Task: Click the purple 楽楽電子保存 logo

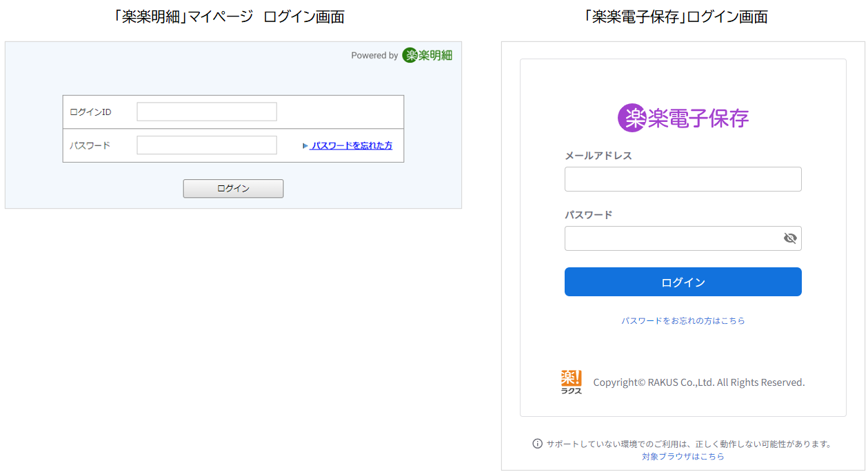Action: (x=683, y=118)
